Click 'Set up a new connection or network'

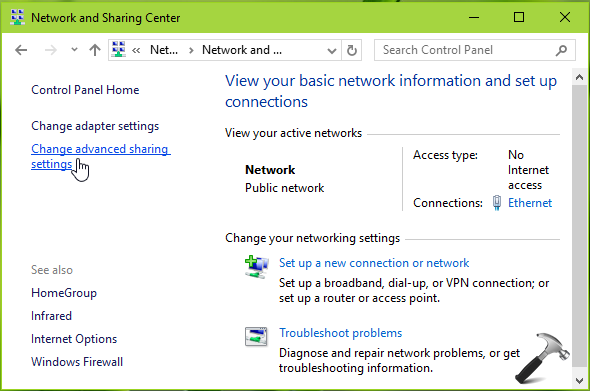(374, 263)
